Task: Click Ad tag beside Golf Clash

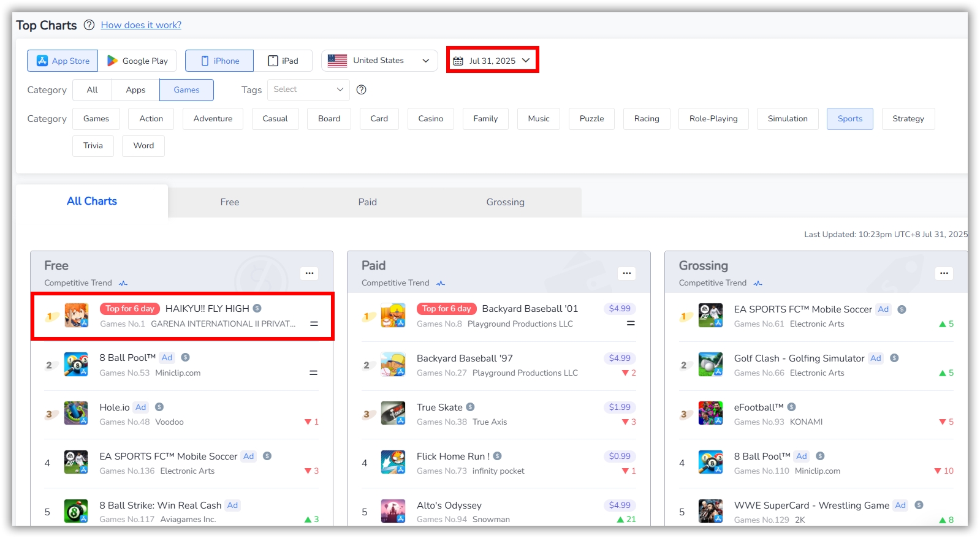Action: 876,358
